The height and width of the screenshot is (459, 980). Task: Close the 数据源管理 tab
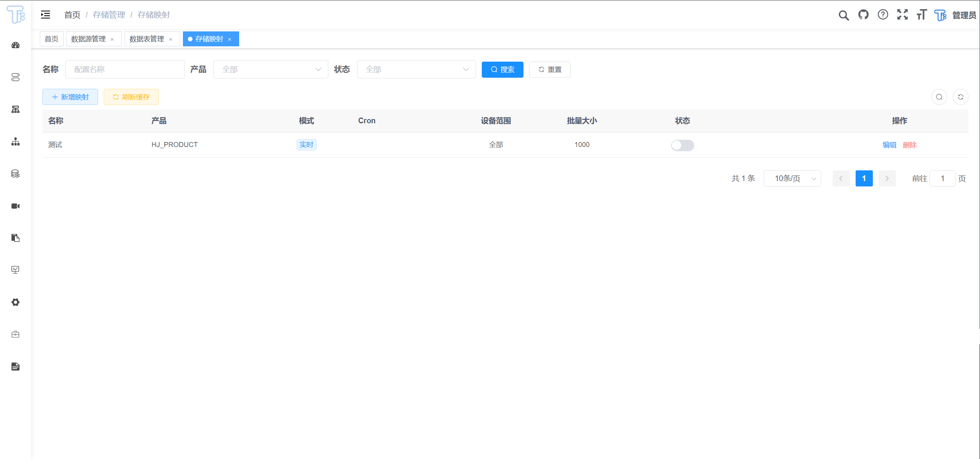[112, 39]
